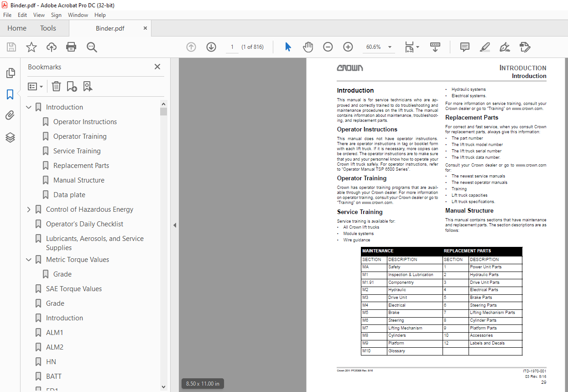
Task: Jump to Replacement Parts bookmark
Action: [81, 166]
